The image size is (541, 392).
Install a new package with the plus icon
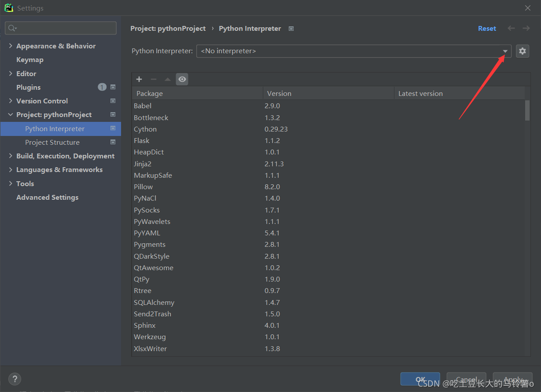coord(139,79)
